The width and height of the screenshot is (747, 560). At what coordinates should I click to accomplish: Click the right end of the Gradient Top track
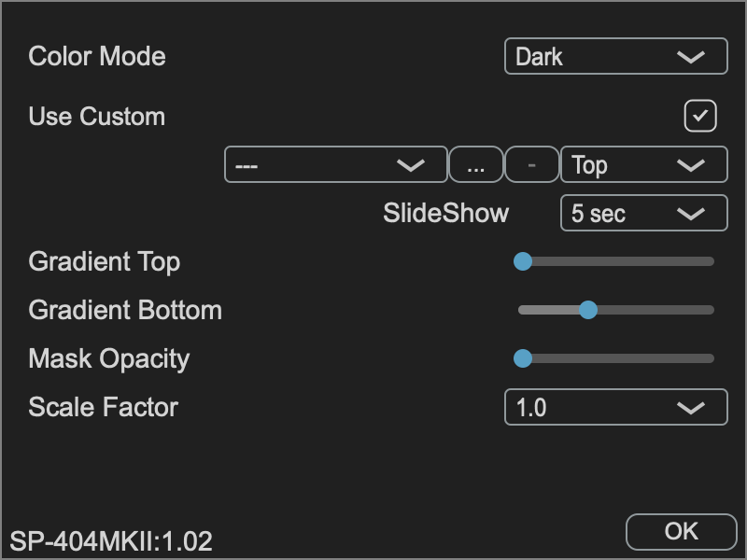[710, 262]
